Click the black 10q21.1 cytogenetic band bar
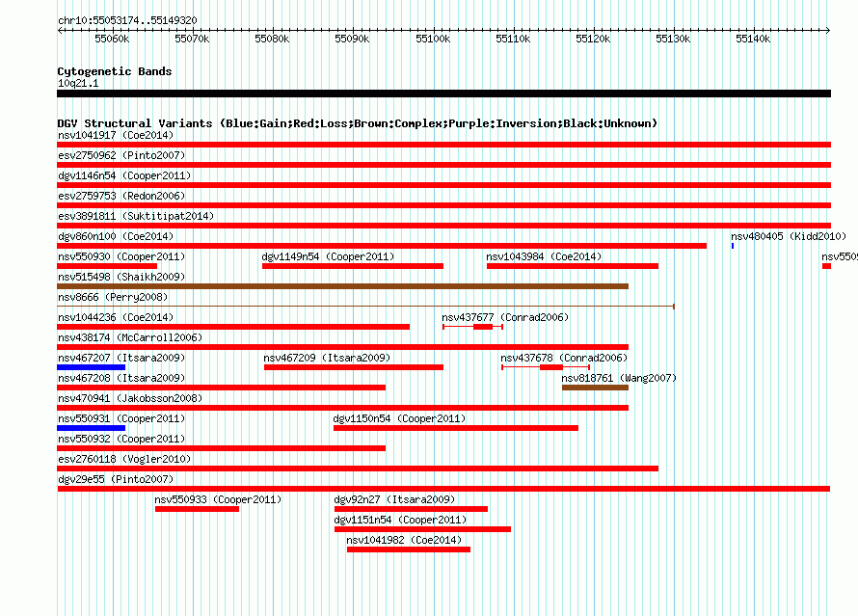The image size is (858, 616). click(x=443, y=94)
